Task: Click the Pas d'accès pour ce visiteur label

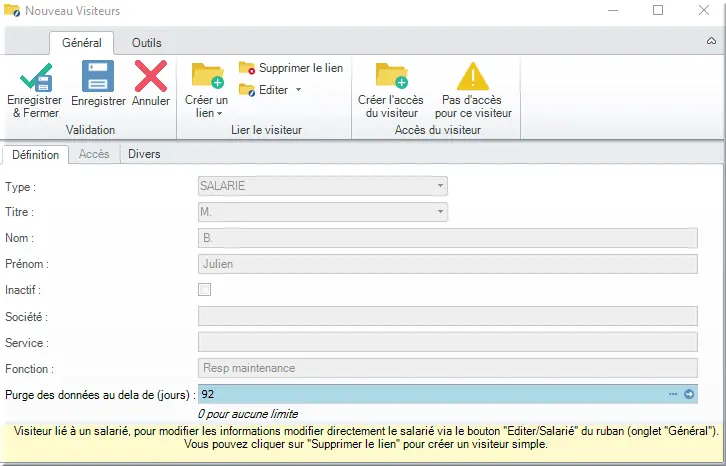Action: pos(473,106)
